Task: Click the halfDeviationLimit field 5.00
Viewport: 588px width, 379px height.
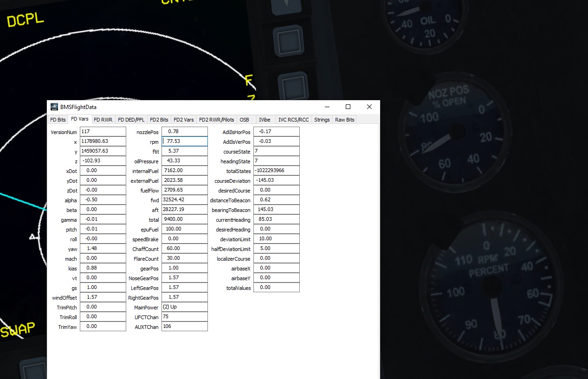Action: [277, 249]
